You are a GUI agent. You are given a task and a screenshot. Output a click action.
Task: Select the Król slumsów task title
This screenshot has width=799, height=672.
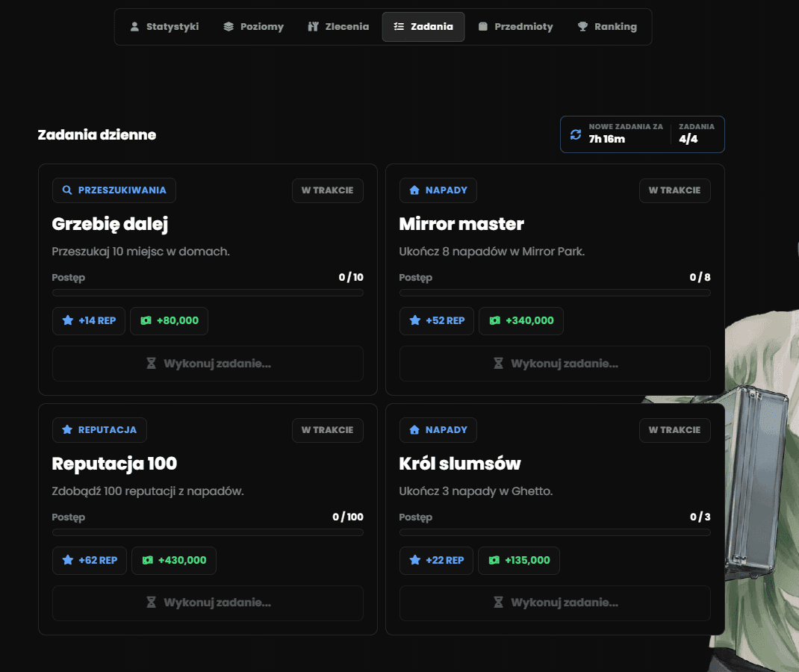coord(460,464)
